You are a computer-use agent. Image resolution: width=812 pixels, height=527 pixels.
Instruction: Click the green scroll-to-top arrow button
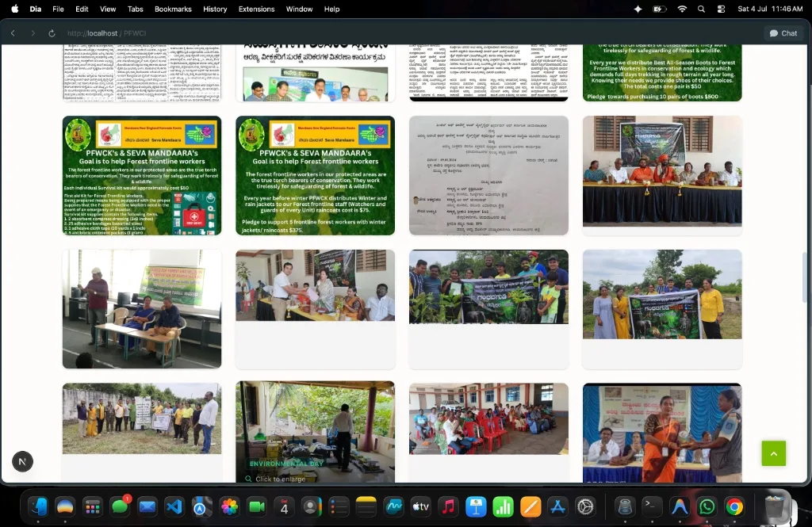[773, 453]
